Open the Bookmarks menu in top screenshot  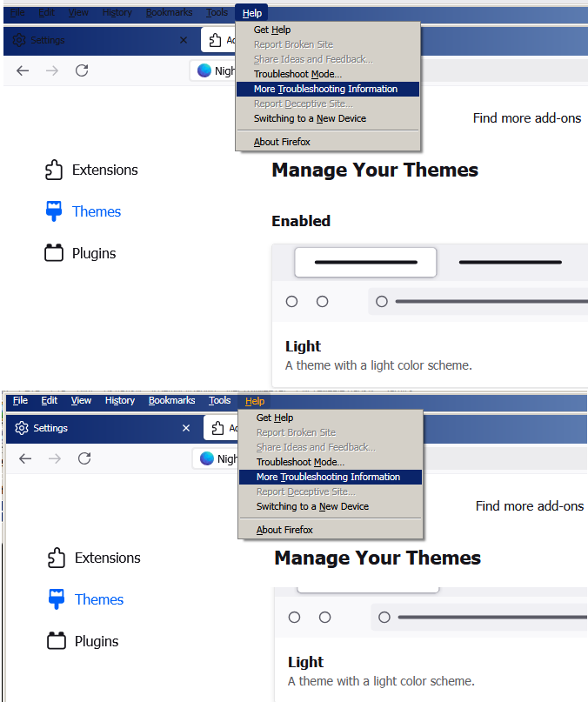(169, 12)
